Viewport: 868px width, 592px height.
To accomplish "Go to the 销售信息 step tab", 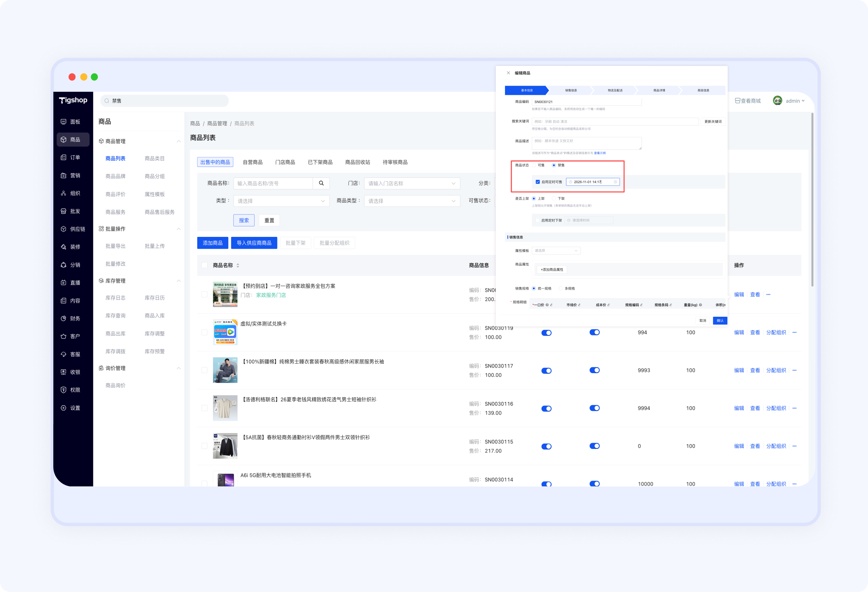I will point(571,90).
